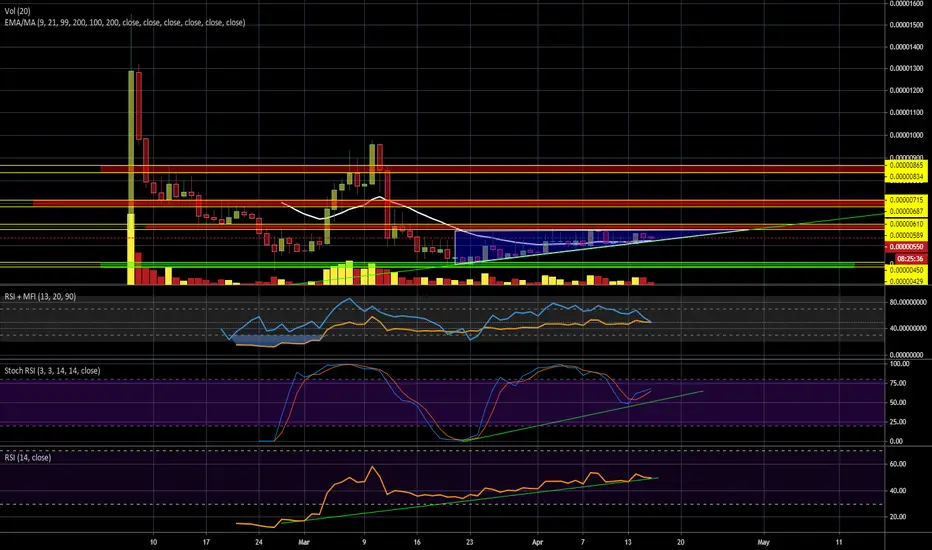
Task: Select the 0.00000429 price level label
Action: click(906, 281)
